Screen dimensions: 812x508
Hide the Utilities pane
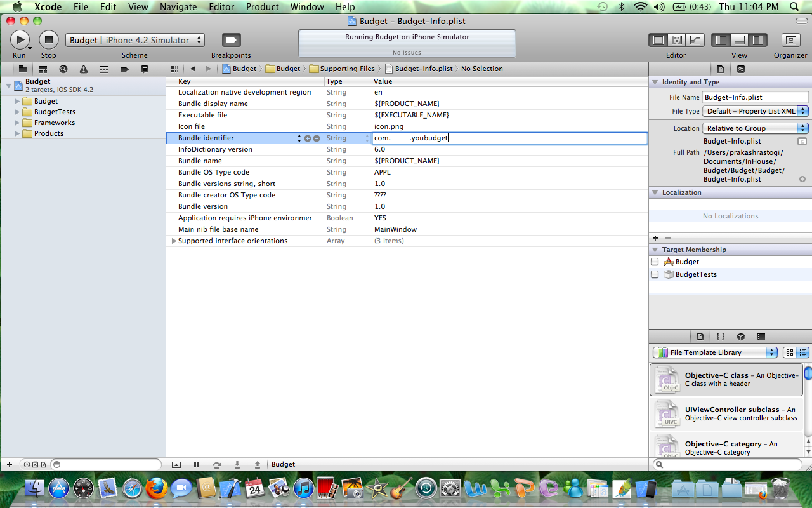(758, 40)
